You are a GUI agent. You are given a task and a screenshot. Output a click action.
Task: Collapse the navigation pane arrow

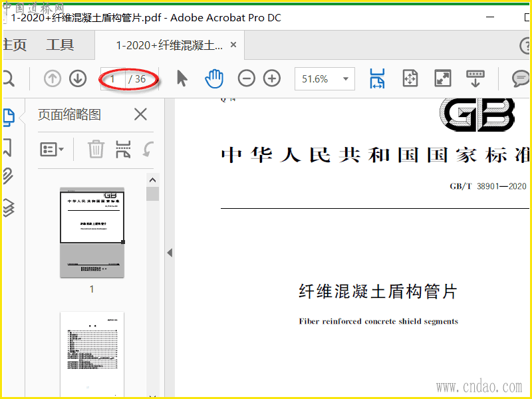pos(170,253)
